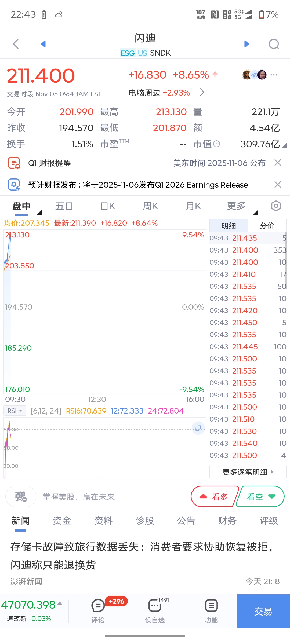Switch to the 日K chart tab
290x644 pixels.
[108, 206]
